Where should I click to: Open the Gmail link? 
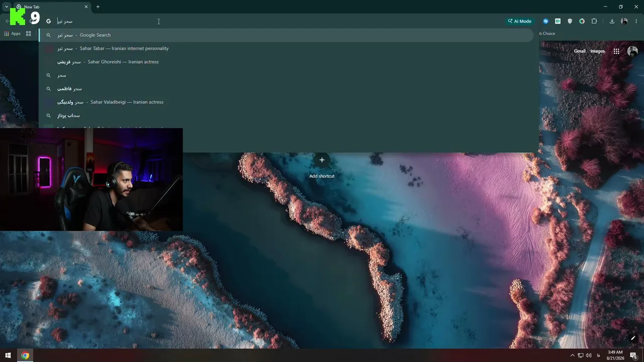click(580, 51)
